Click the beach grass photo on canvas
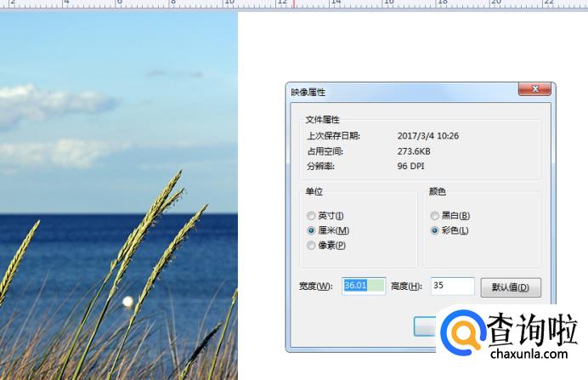 [118, 196]
